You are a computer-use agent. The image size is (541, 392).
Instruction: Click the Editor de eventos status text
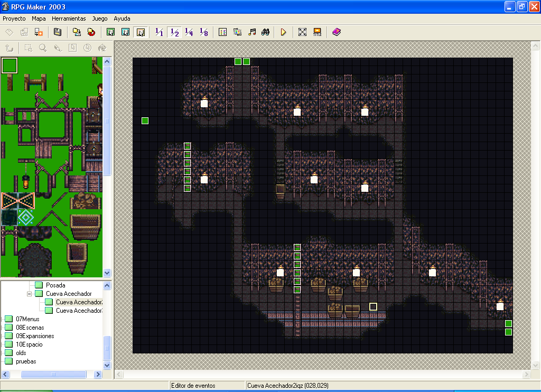pos(193,386)
